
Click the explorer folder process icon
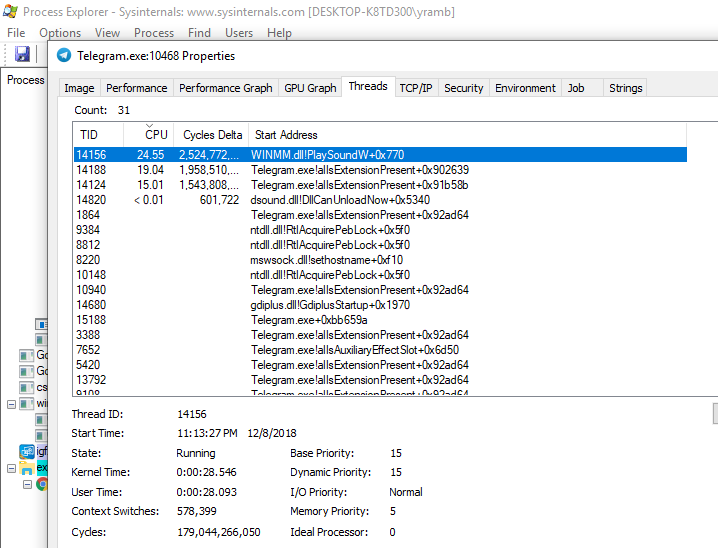26,468
